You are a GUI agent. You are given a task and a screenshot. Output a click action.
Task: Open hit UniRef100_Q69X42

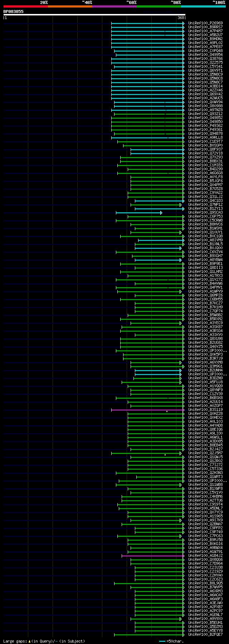click(205, 94)
